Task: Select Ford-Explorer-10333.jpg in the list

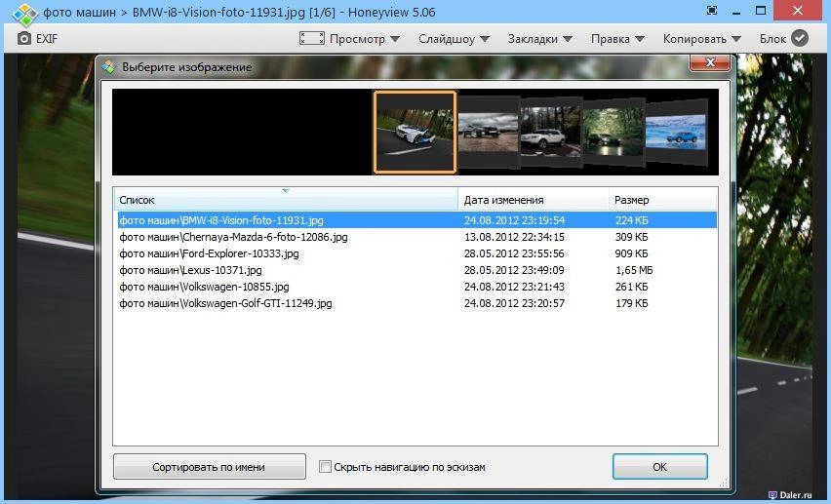Action: coord(209,253)
